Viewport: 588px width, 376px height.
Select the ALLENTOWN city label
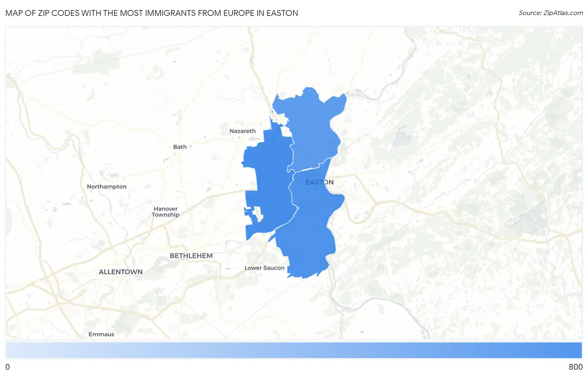pyautogui.click(x=120, y=272)
